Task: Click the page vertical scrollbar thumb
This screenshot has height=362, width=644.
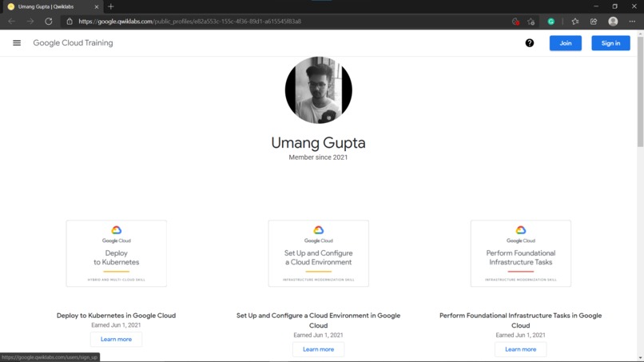Action: (x=640, y=91)
